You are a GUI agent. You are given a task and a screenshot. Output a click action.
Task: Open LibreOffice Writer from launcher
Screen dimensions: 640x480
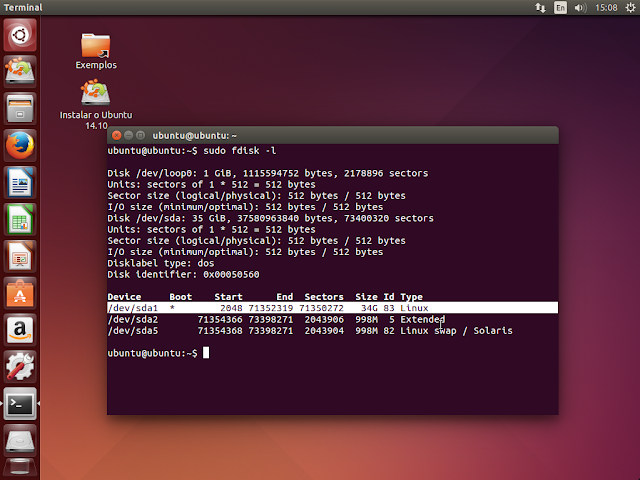20,182
